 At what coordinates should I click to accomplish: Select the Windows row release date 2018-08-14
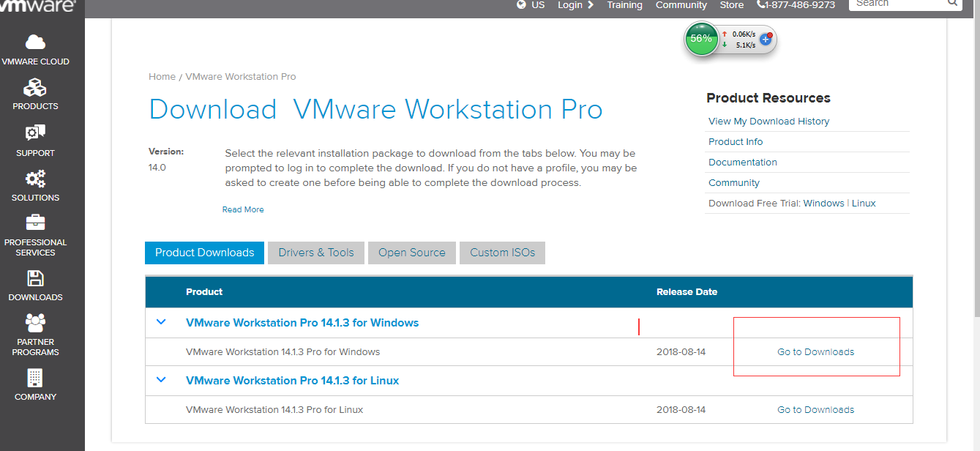click(681, 352)
